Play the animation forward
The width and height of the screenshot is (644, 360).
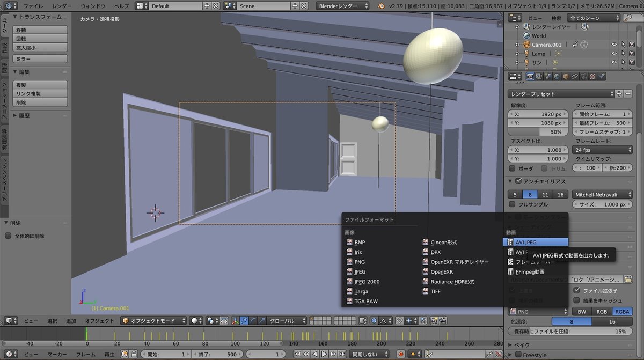324,355
